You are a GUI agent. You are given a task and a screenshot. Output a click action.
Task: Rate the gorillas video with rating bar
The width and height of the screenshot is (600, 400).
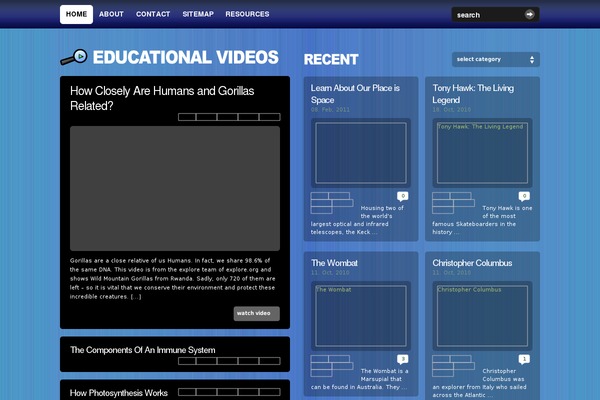click(x=229, y=117)
